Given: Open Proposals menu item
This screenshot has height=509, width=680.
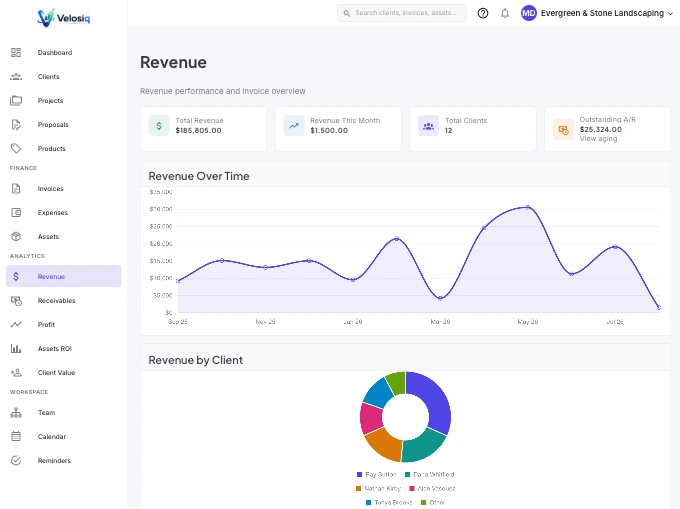Looking at the screenshot, I should 53,125.
